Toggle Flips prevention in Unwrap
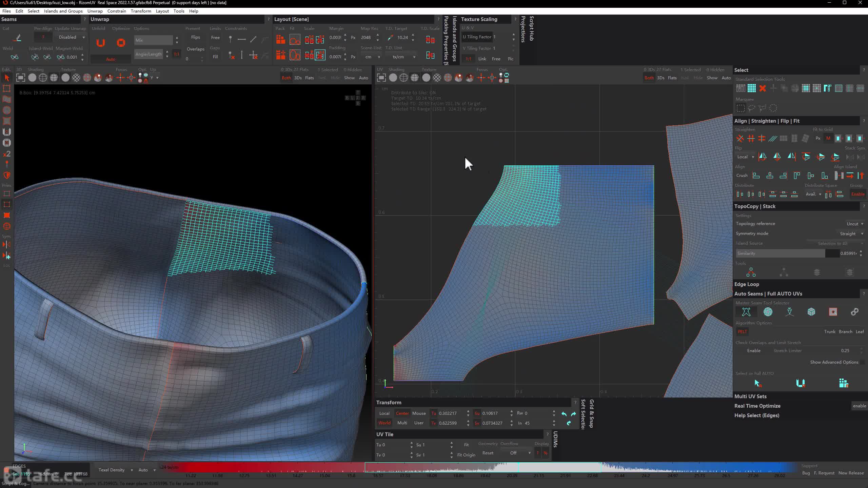This screenshot has width=868, height=488. [195, 37]
